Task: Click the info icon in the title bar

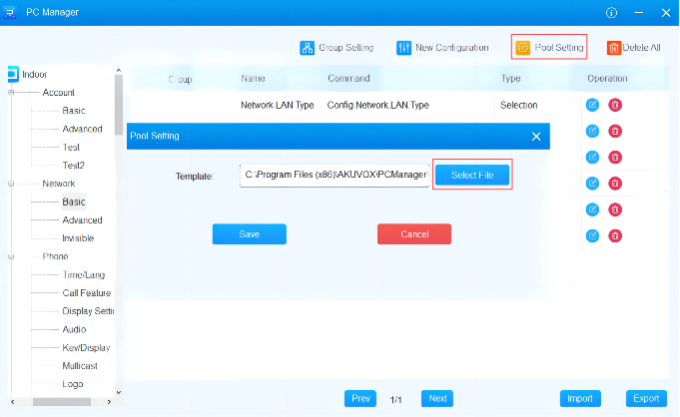Action: coord(611,13)
